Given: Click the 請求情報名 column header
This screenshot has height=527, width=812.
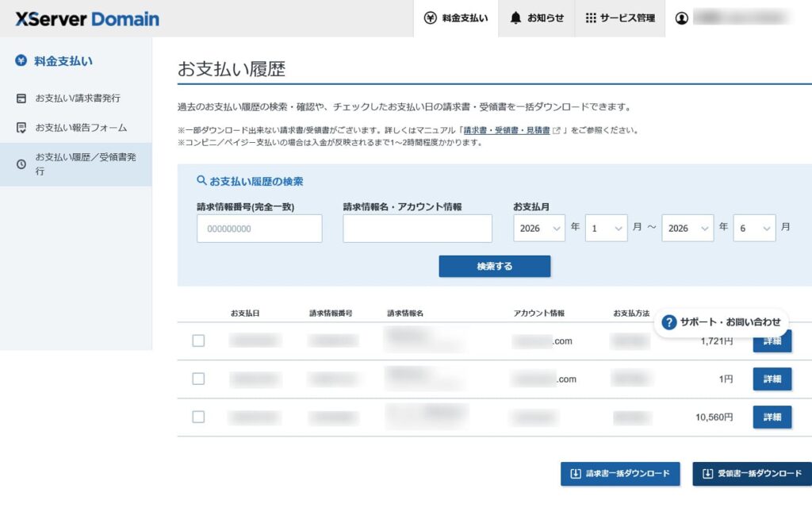Looking at the screenshot, I should coord(405,313).
